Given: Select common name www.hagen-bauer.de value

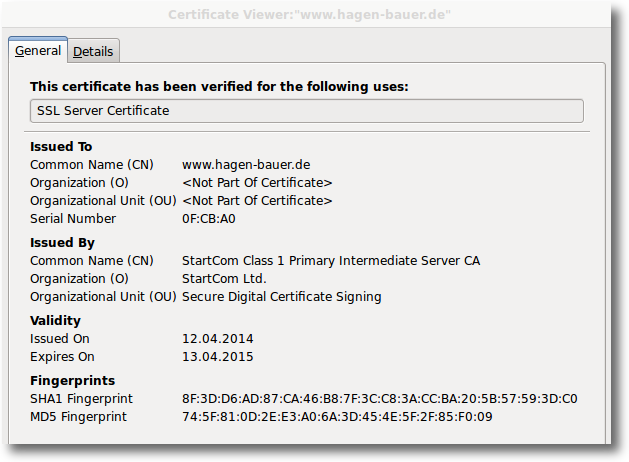Looking at the screenshot, I should (x=246, y=164).
